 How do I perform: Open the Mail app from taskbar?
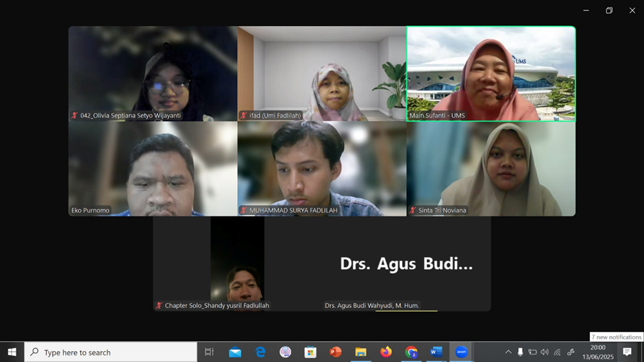(x=235, y=352)
